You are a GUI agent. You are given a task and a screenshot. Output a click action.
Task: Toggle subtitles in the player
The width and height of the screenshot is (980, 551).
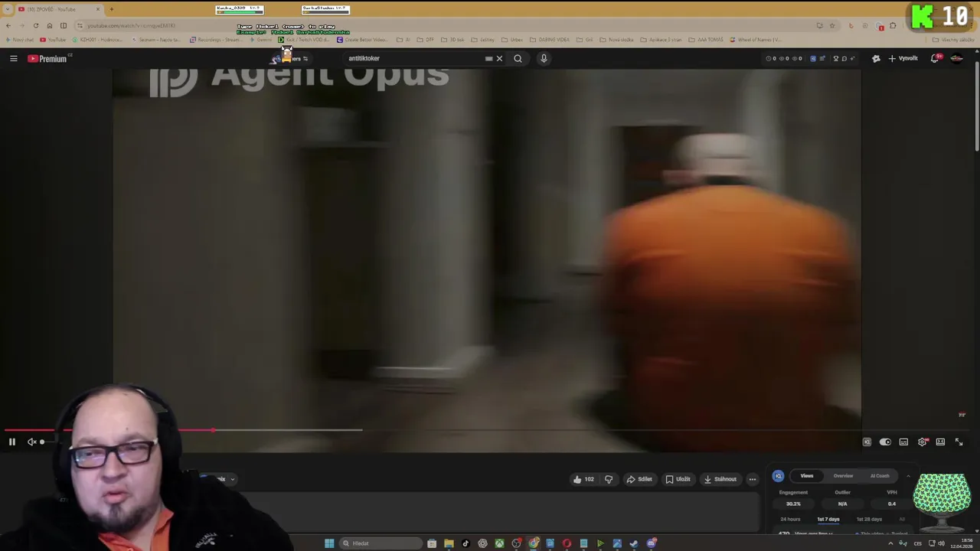(x=903, y=442)
